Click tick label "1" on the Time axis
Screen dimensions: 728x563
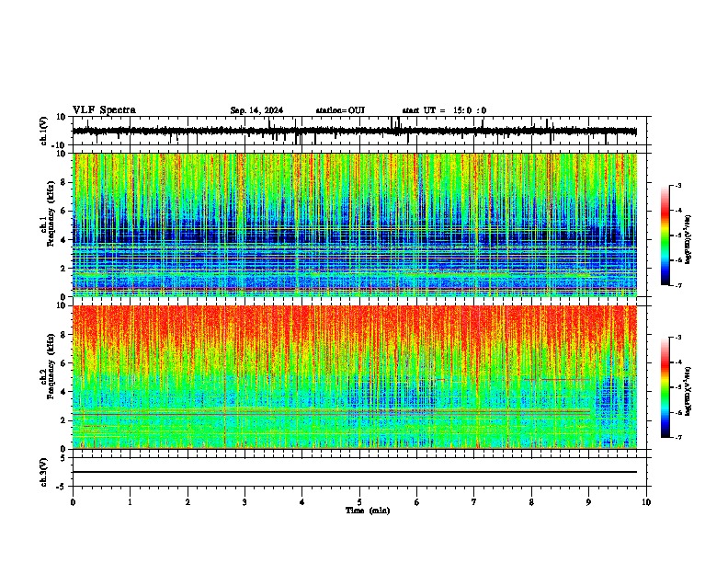130,502
